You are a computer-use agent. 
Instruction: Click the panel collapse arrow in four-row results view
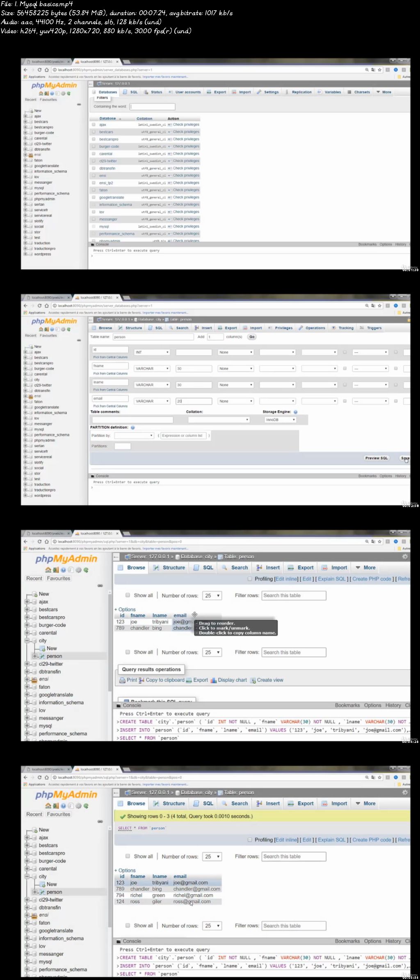[116, 793]
